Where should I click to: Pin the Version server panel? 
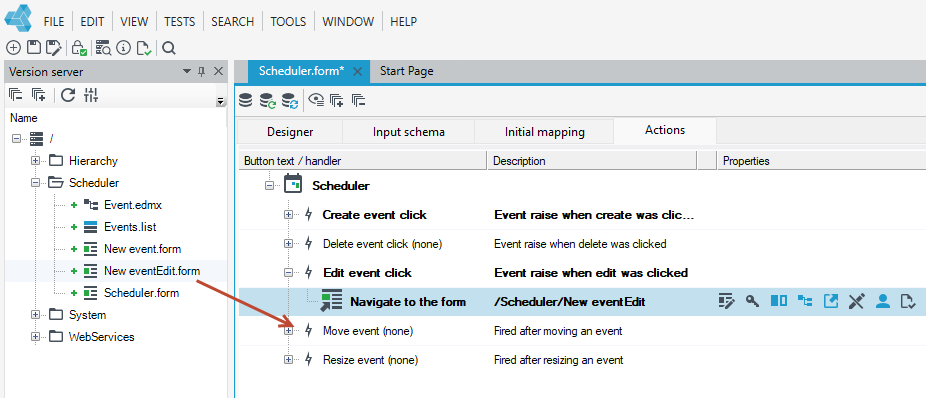tap(201, 71)
